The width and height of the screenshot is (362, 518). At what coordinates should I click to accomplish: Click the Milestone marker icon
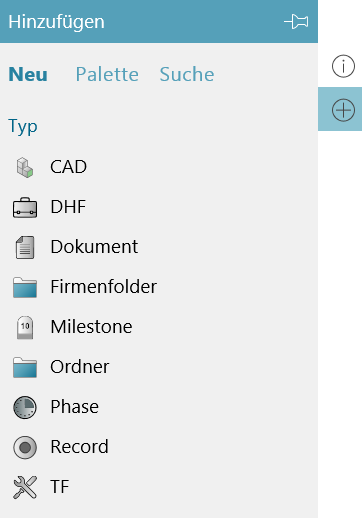click(x=25, y=327)
